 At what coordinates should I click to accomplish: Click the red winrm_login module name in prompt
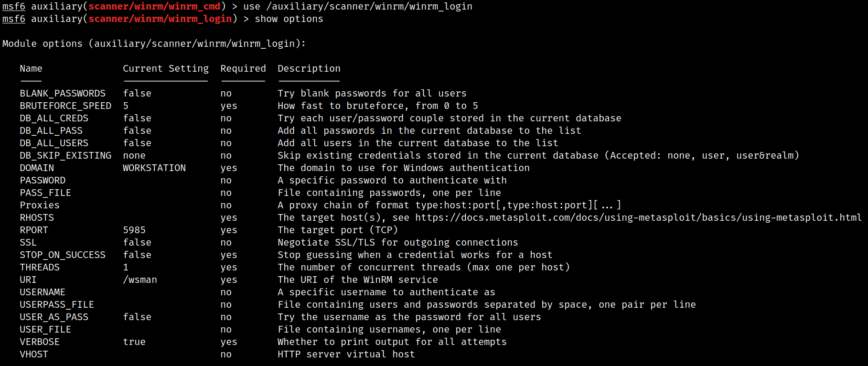[160, 19]
